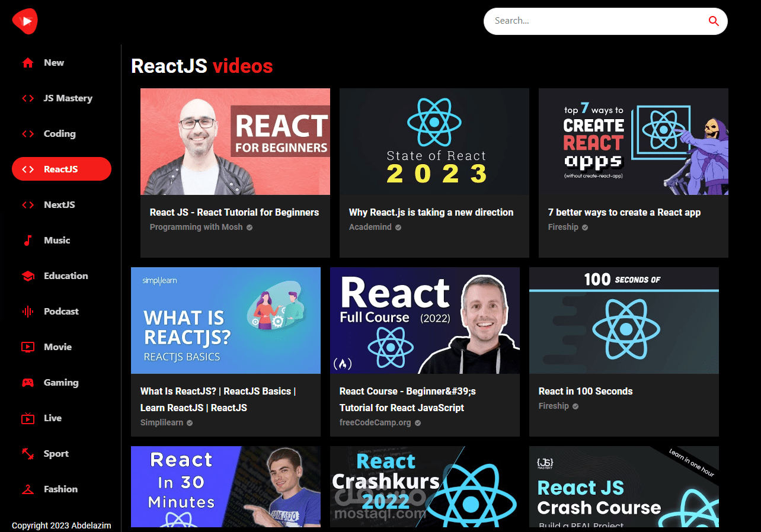This screenshot has height=532, width=761.
Task: Open the New category
Action: [x=62, y=63]
